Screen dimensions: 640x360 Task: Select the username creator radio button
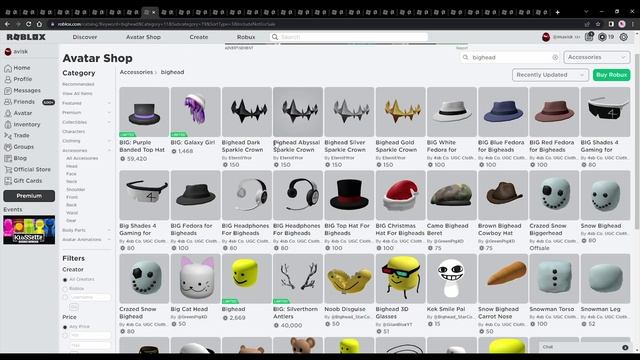click(x=65, y=298)
